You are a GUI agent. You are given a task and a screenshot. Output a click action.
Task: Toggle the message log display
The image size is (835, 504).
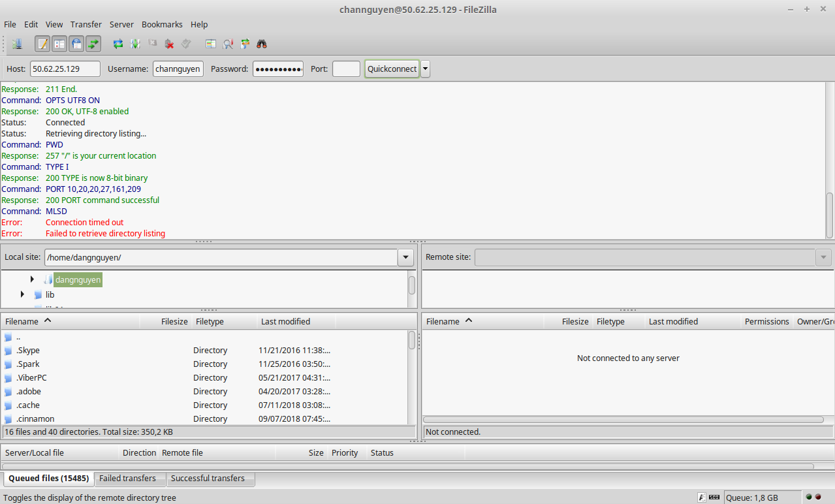[42, 44]
